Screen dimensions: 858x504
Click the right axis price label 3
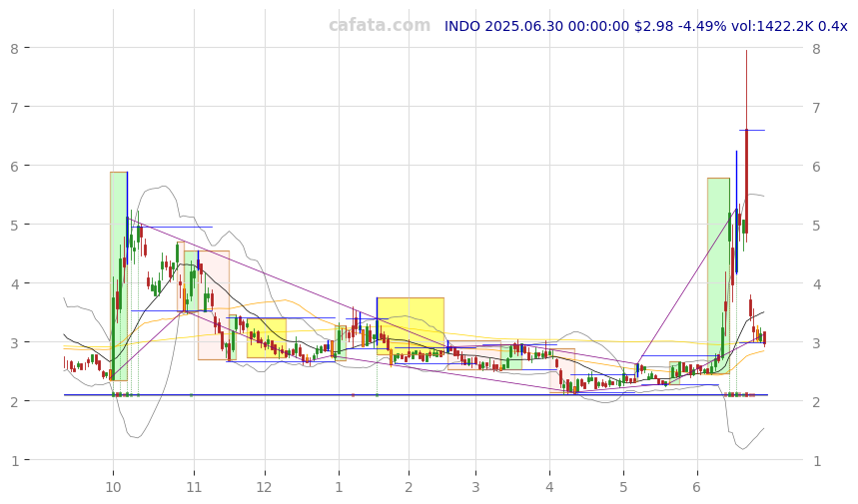coord(816,342)
